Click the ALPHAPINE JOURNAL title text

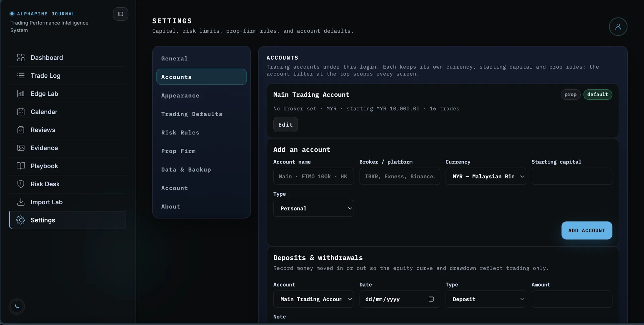pyautogui.click(x=46, y=14)
